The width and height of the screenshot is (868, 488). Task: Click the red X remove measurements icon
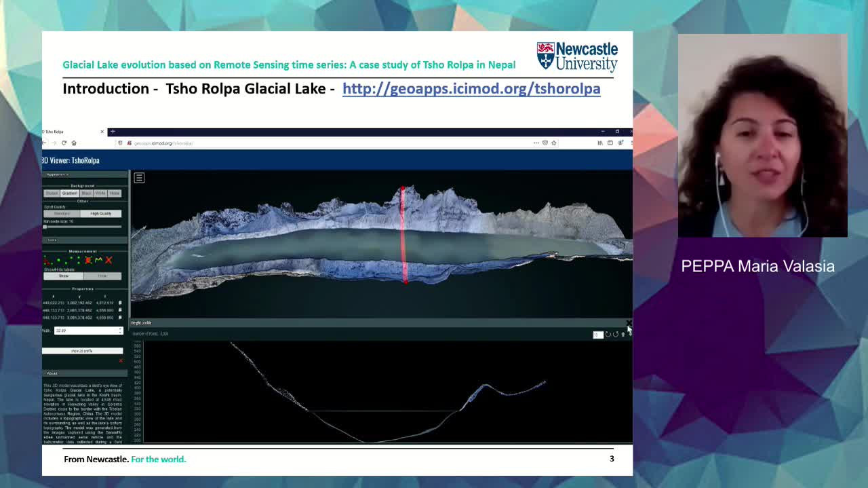pyautogui.click(x=108, y=260)
